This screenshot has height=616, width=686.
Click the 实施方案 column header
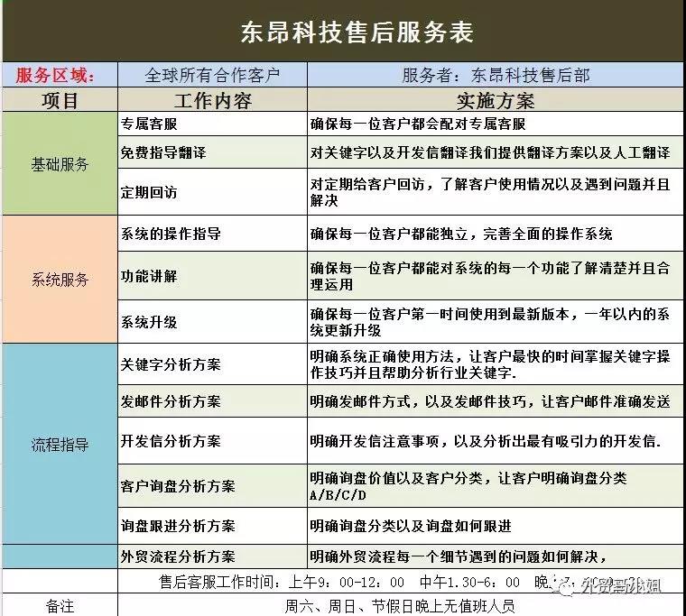point(496,100)
